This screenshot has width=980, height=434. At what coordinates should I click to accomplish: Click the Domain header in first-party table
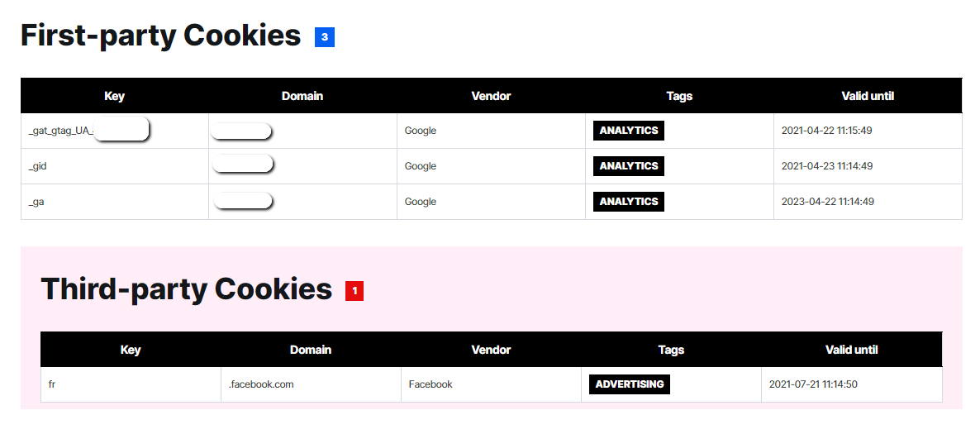tap(302, 96)
